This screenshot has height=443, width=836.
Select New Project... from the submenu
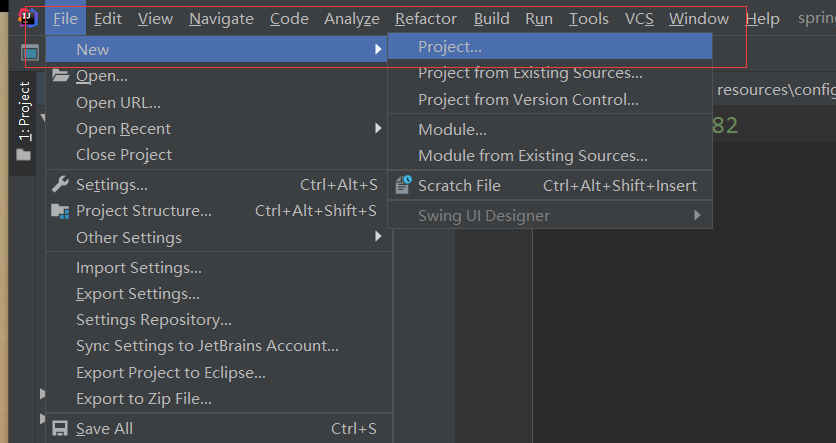(x=450, y=47)
